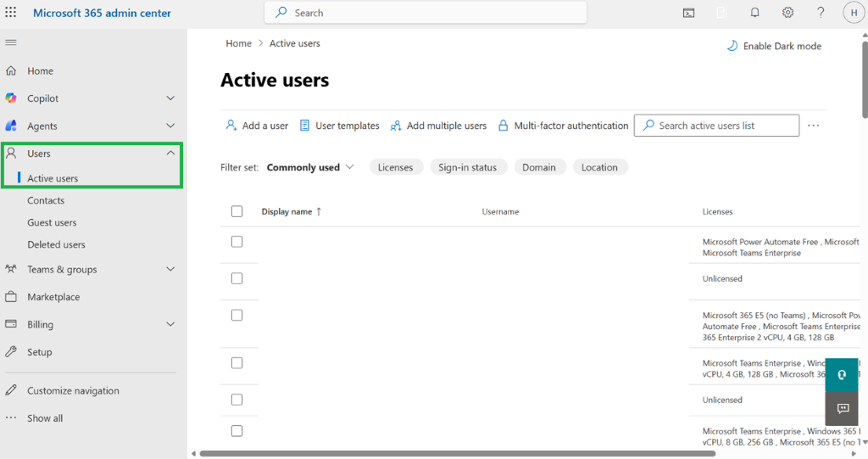Screen dimensions: 868x459
Task: Click Display name column header text
Action: coord(287,211)
